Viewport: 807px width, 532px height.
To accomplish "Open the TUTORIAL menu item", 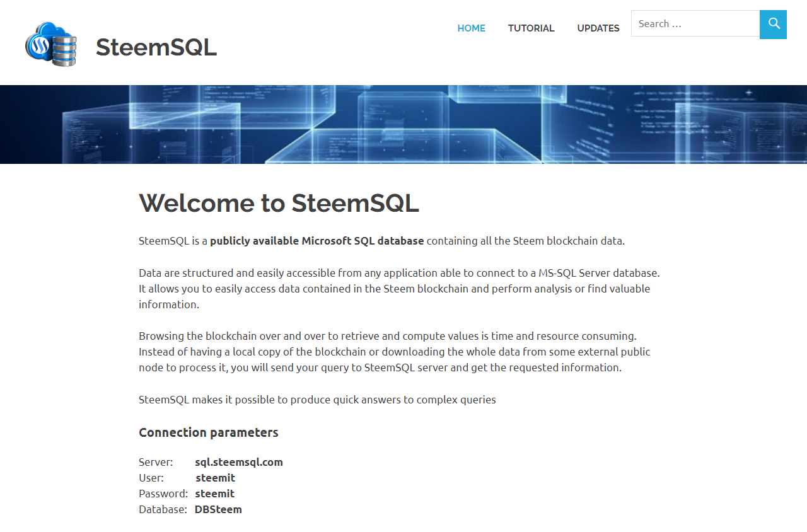I will pyautogui.click(x=531, y=28).
